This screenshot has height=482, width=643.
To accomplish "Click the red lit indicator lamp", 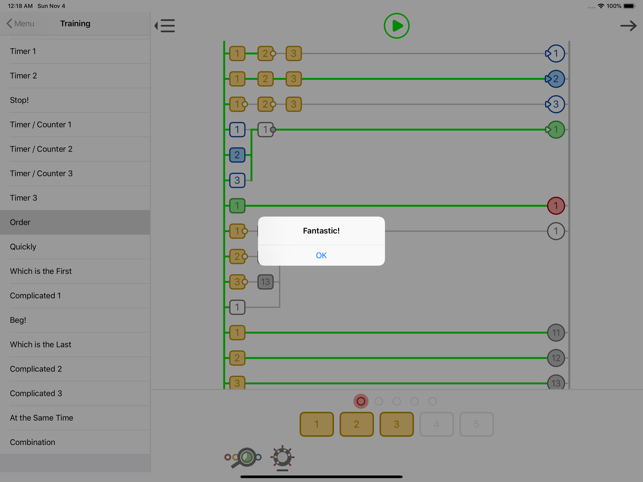I will tap(361, 401).
